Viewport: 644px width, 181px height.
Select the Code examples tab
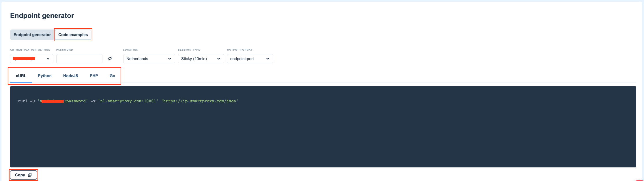[x=73, y=35]
